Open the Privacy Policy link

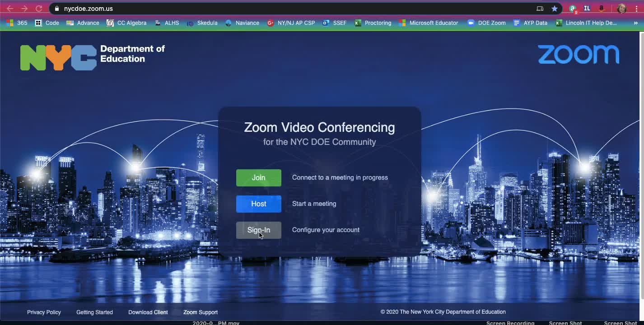pyautogui.click(x=44, y=312)
